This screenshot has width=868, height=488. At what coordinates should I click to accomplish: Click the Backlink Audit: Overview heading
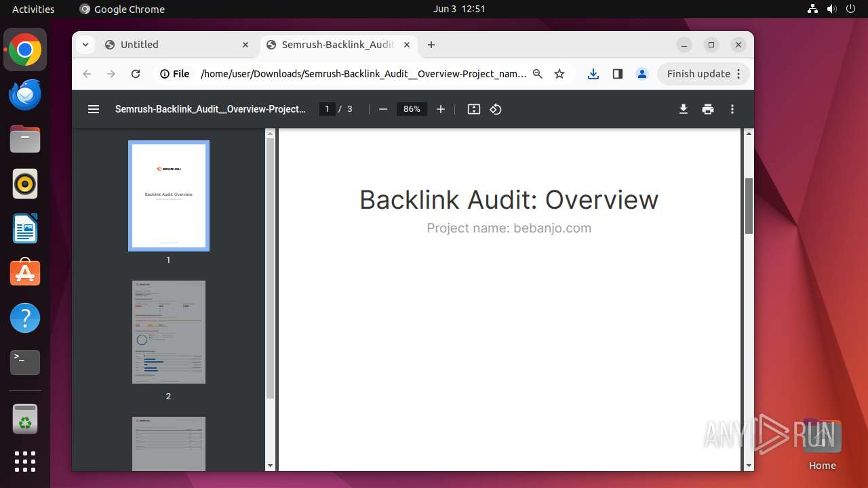click(x=509, y=200)
